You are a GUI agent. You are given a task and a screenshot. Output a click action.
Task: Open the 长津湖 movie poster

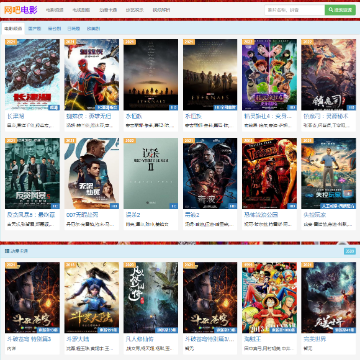click(x=32, y=75)
